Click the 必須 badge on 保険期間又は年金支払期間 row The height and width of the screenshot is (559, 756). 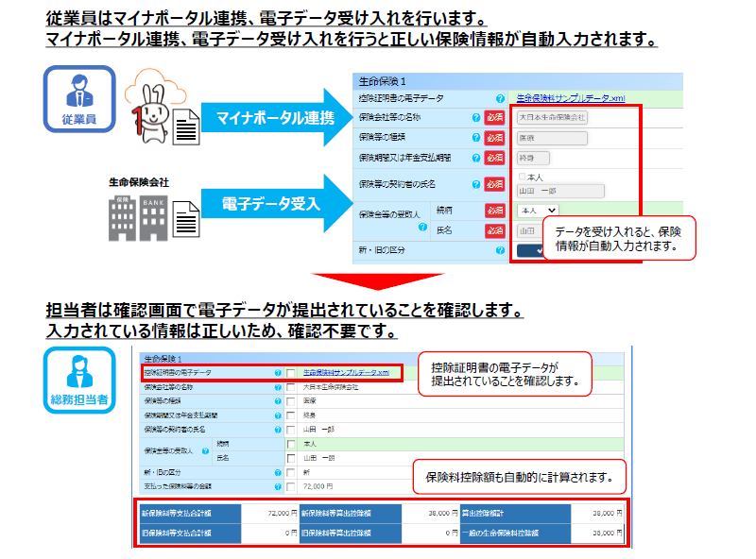(494, 158)
